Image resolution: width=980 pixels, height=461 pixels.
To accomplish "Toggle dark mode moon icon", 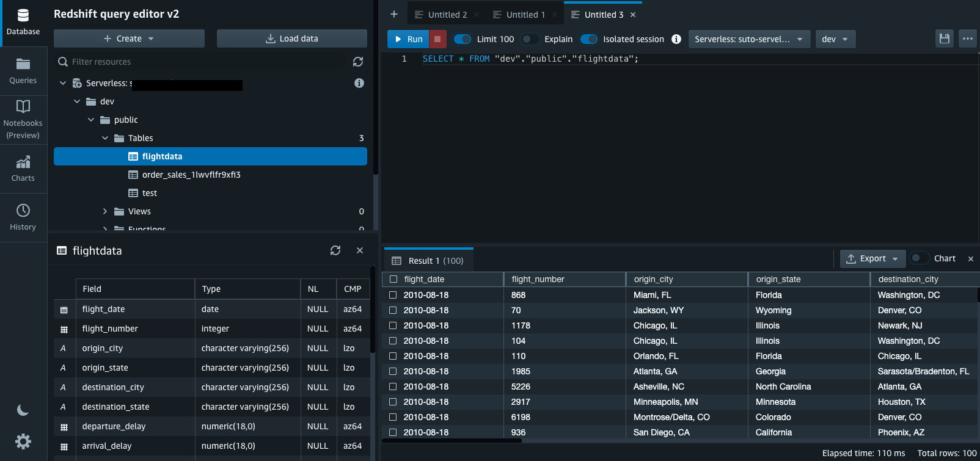I will [23, 410].
